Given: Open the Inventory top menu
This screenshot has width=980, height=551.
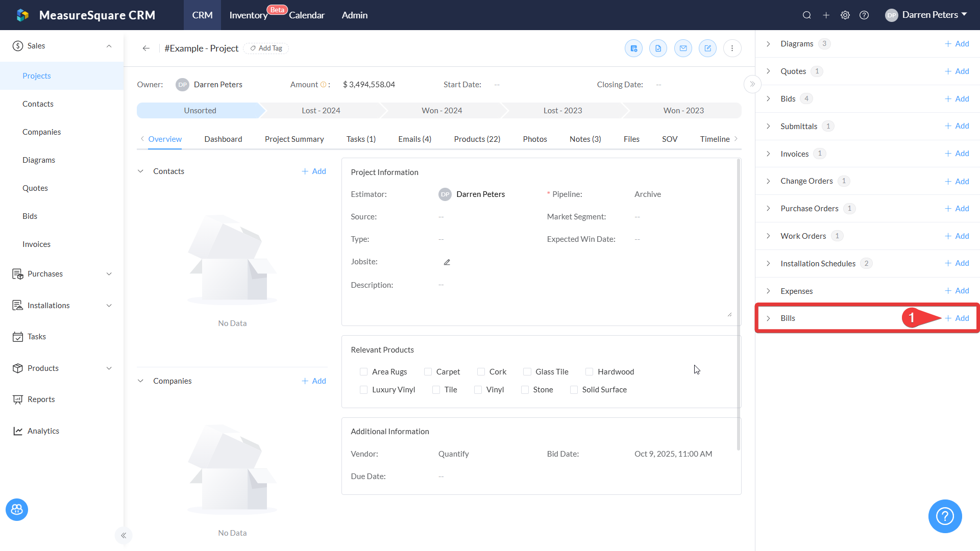Looking at the screenshot, I should [248, 15].
